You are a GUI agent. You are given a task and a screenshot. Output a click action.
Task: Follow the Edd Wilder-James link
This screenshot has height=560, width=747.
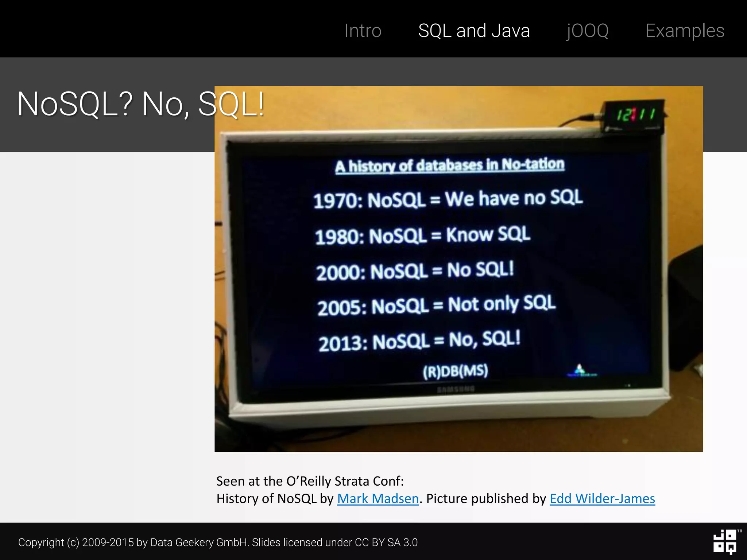tap(602, 498)
